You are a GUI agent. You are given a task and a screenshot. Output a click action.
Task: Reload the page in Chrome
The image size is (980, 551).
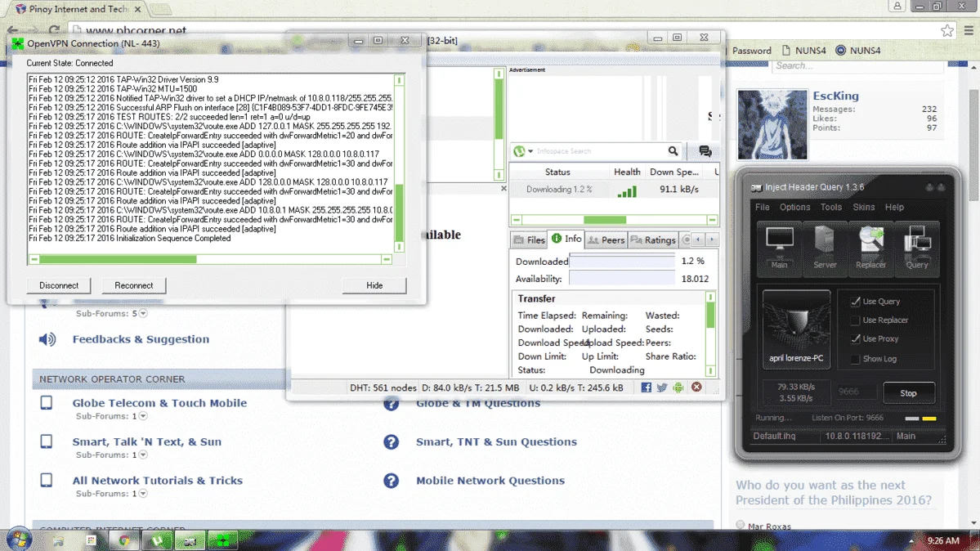(55, 30)
